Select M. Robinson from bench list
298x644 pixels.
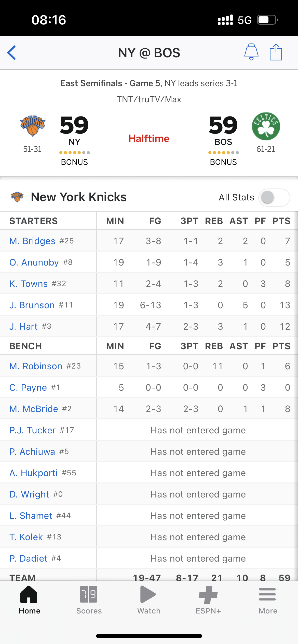[36, 366]
